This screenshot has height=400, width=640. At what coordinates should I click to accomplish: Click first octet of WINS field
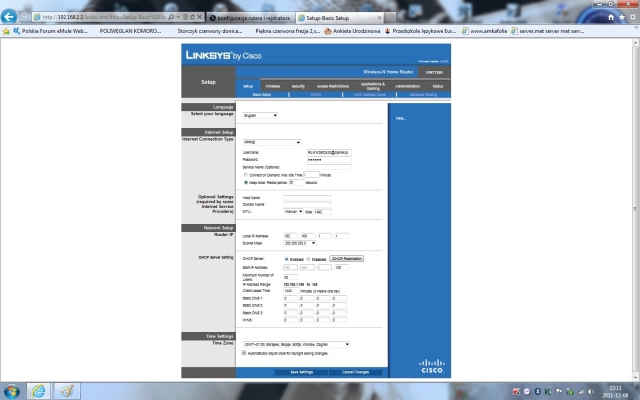click(x=290, y=320)
